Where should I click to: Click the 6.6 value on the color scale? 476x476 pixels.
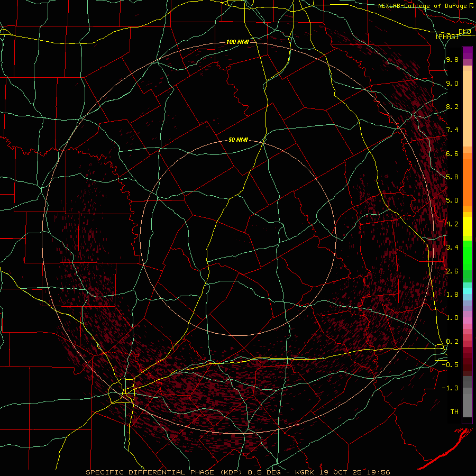point(452,154)
